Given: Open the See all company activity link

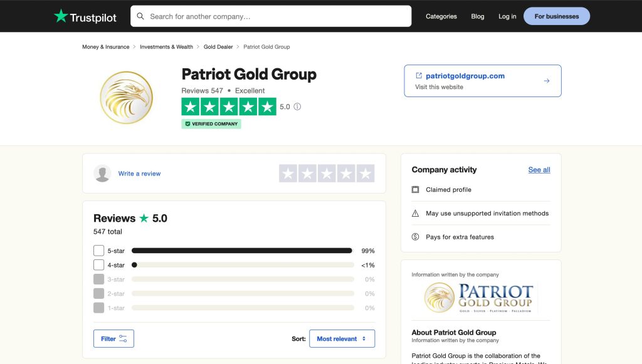Looking at the screenshot, I should pyautogui.click(x=539, y=170).
